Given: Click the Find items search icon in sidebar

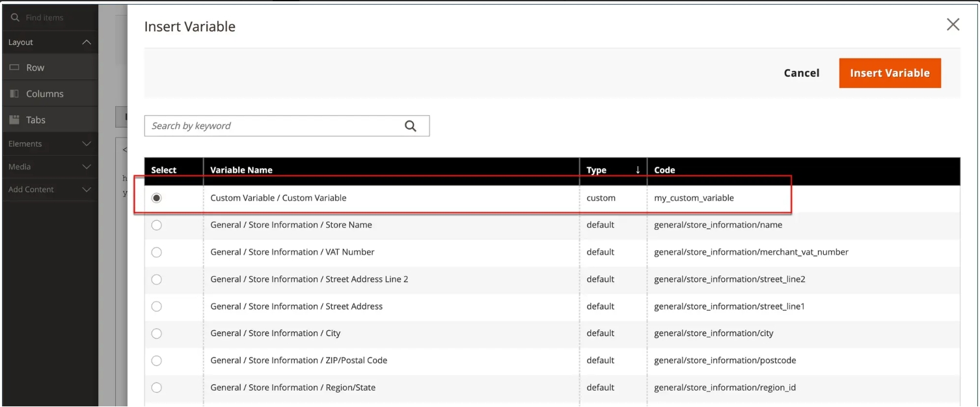Looking at the screenshot, I should (16, 18).
